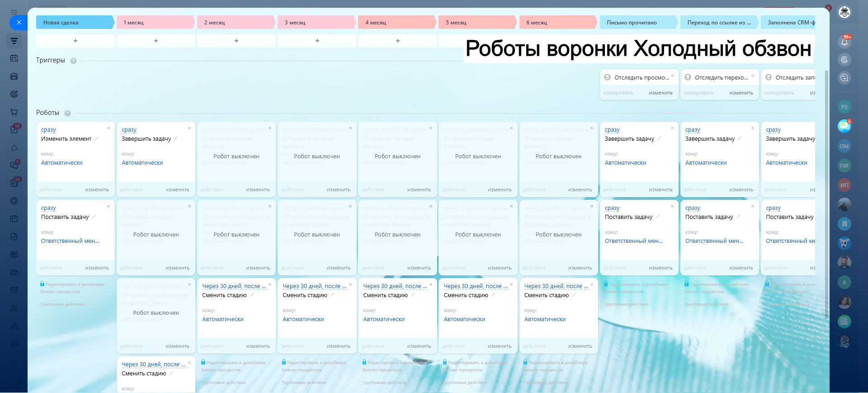This screenshot has height=393, width=868.
Task: Open сразу delay of Новая сделка Поставить задачу
Action: click(x=48, y=208)
